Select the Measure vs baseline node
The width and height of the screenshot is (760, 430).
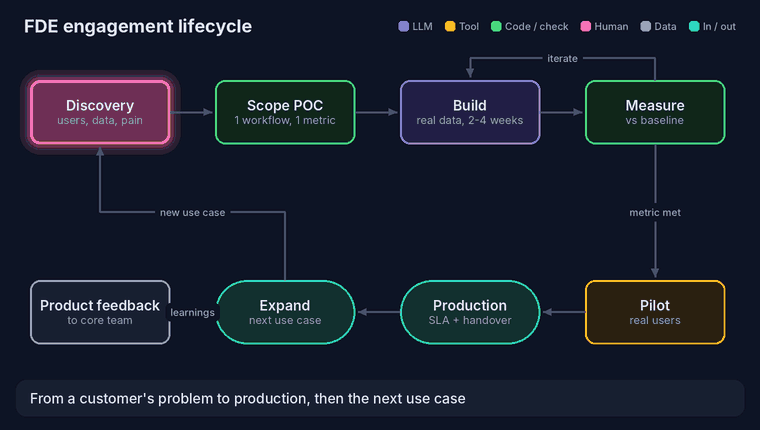[655, 112]
